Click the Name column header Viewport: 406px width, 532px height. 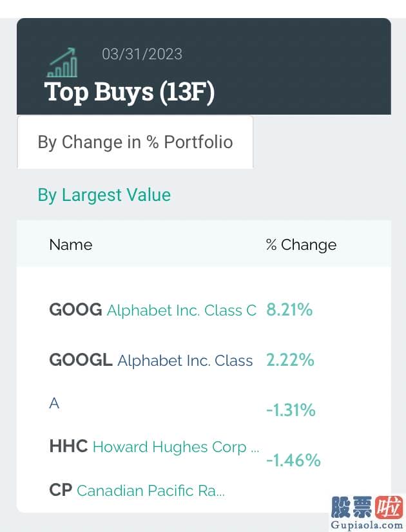point(71,245)
